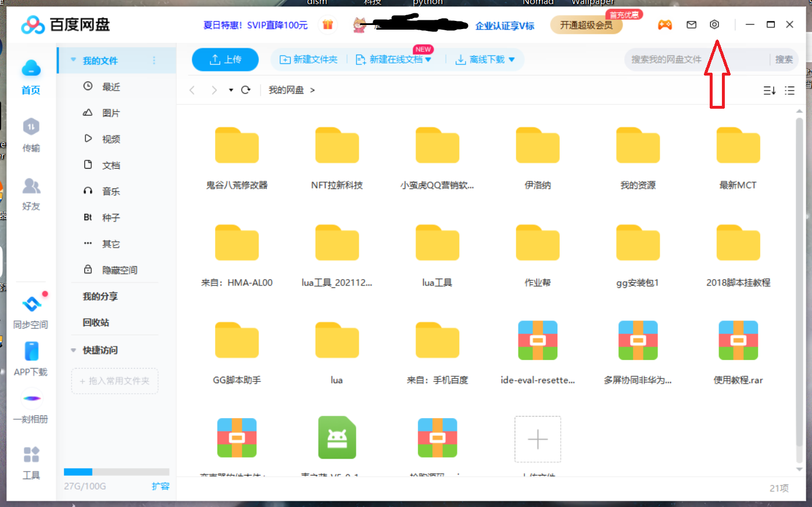Click the sort order icon

(769, 90)
